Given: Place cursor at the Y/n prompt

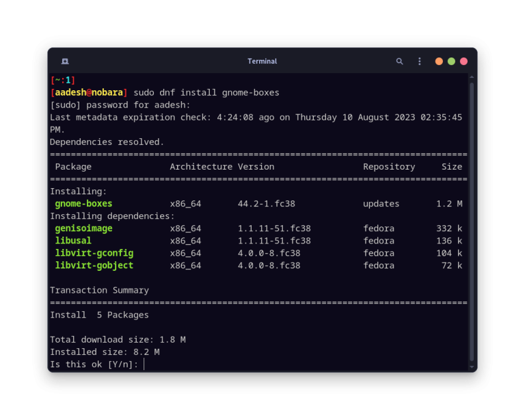Looking at the screenshot, I should (144, 365).
